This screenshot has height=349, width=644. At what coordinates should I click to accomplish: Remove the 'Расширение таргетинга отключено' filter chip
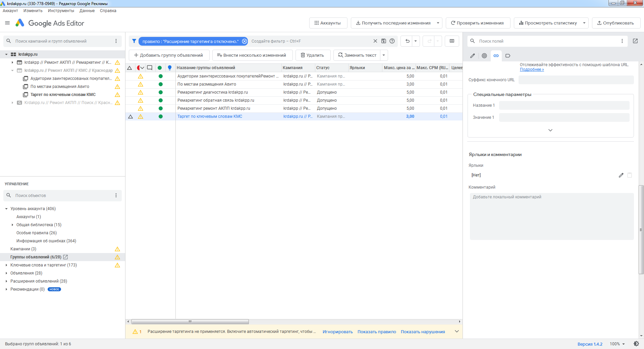click(245, 41)
